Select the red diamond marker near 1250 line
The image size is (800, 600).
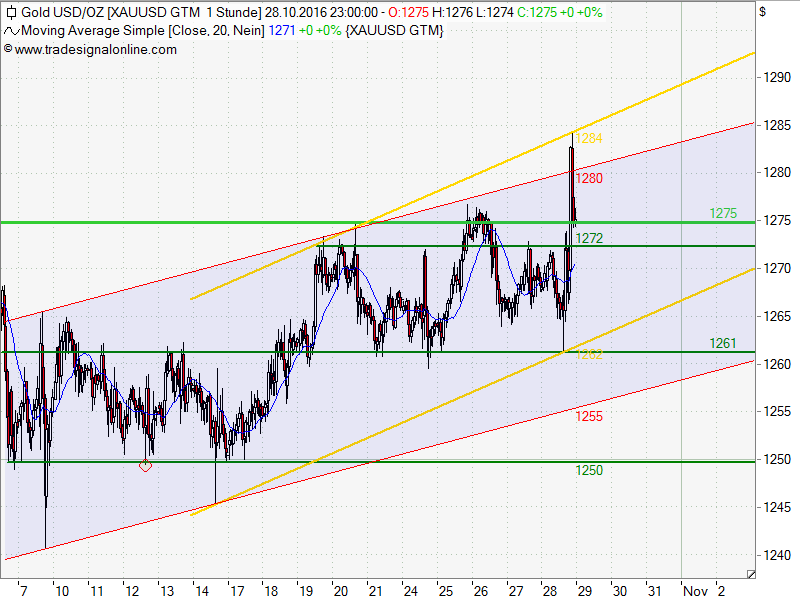click(x=145, y=465)
